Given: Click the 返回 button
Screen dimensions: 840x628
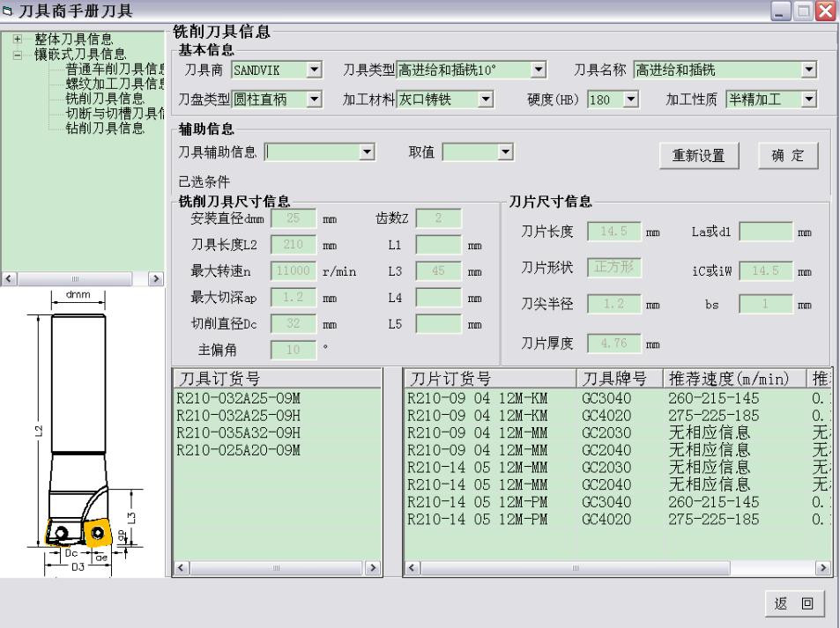Looking at the screenshot, I should tap(793, 603).
